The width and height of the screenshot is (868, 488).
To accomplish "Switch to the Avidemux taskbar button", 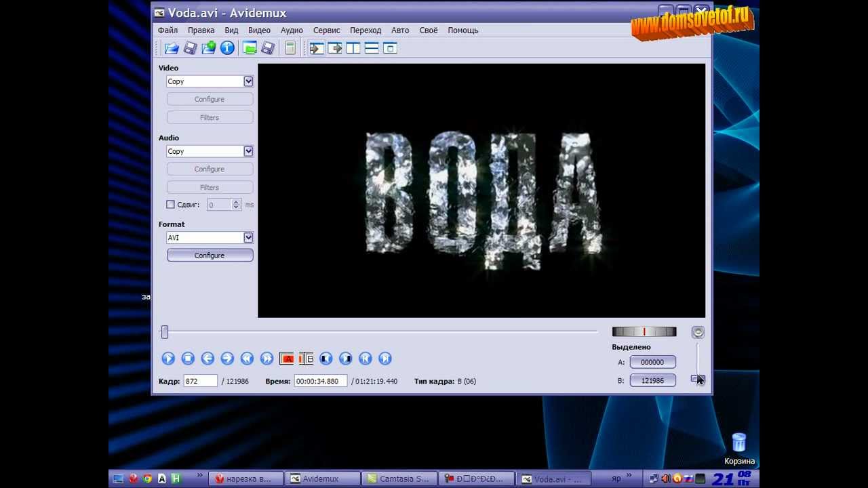I will click(x=322, y=479).
